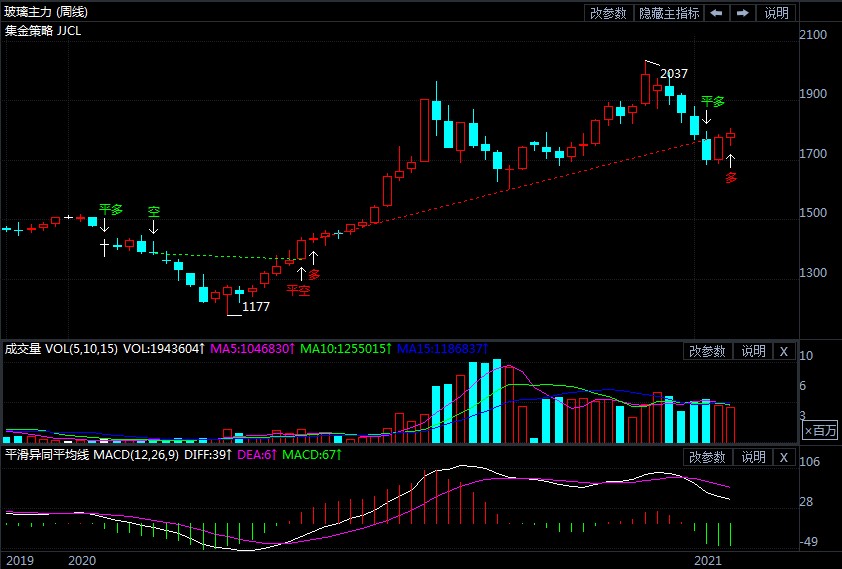Open 说明 for the main chart
Screen dimensions: 842x569
coord(776,13)
